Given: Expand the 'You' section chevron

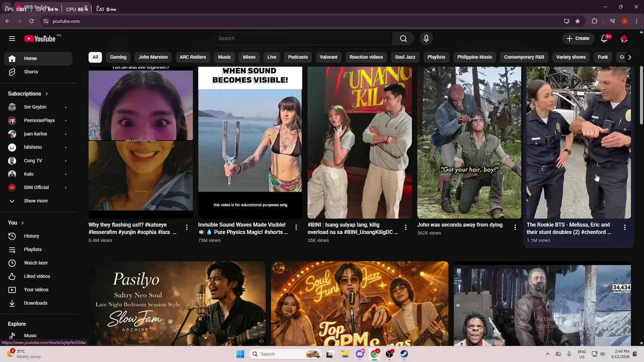Looking at the screenshot, I should pyautogui.click(x=23, y=223).
